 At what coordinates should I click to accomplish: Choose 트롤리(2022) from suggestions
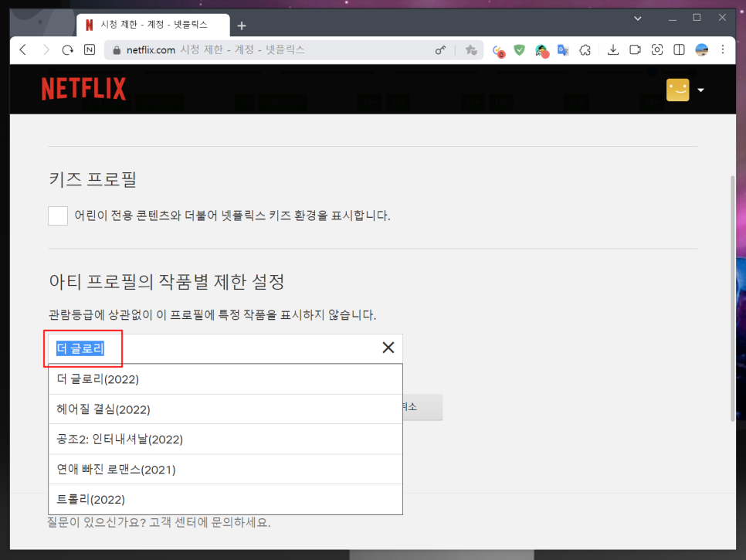pos(225,499)
